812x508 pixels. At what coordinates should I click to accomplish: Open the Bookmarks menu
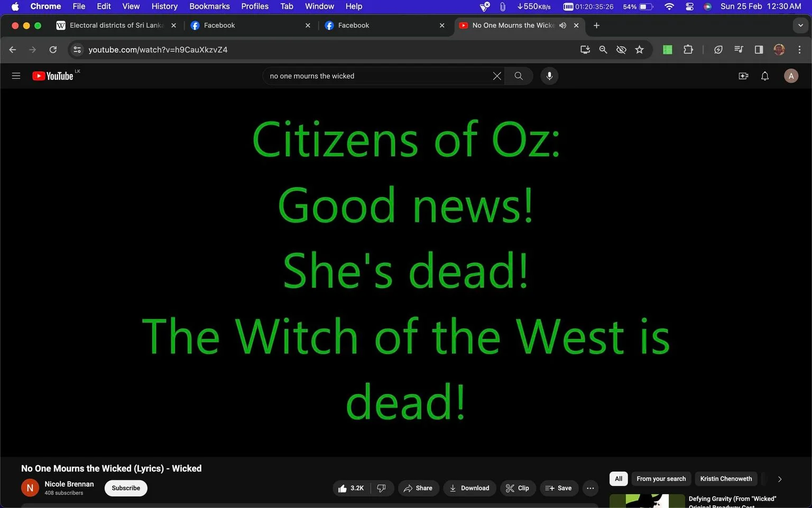point(209,6)
